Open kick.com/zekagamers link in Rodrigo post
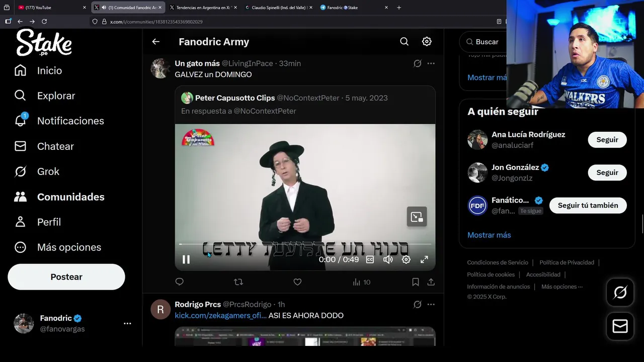 pos(220,315)
